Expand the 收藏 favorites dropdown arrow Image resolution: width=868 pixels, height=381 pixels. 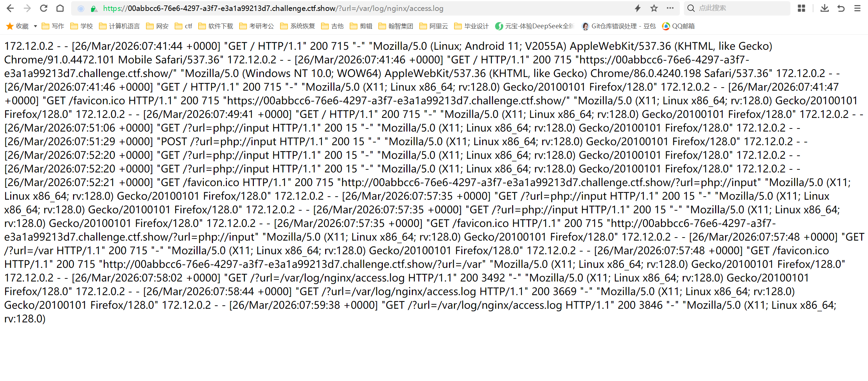[x=35, y=26]
